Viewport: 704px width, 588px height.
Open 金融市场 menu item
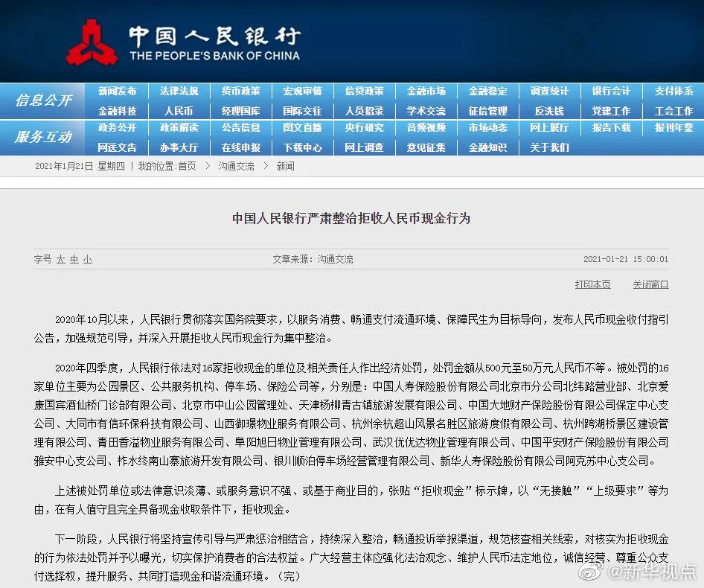(x=426, y=92)
